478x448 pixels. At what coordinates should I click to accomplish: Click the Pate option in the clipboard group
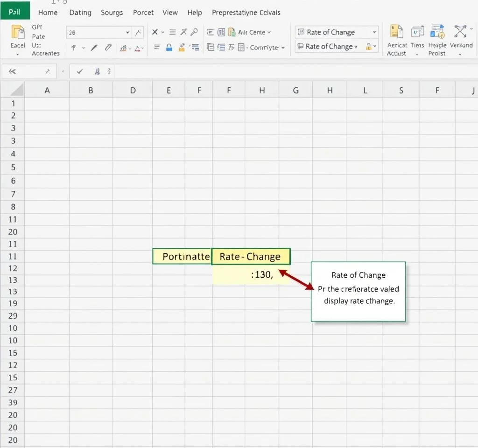click(x=38, y=36)
